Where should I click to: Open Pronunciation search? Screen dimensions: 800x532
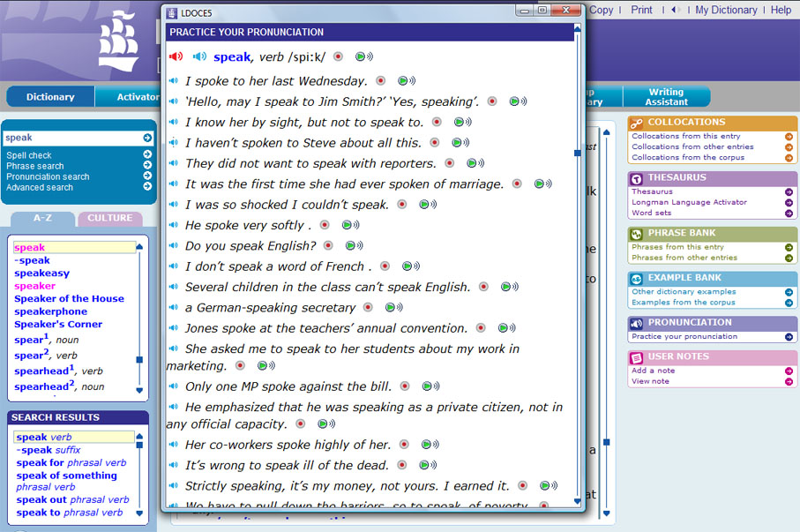(48, 176)
